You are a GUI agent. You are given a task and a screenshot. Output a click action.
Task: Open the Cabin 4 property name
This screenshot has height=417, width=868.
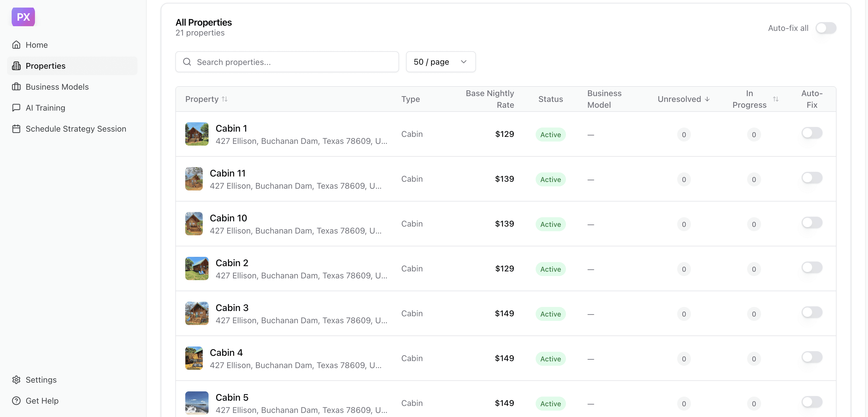click(x=226, y=352)
